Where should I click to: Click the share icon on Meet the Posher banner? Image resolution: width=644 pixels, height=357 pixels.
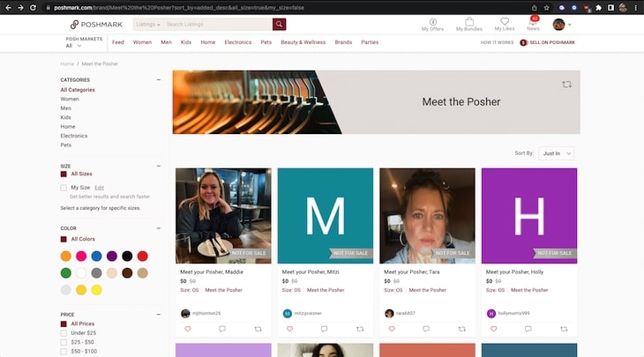point(566,85)
